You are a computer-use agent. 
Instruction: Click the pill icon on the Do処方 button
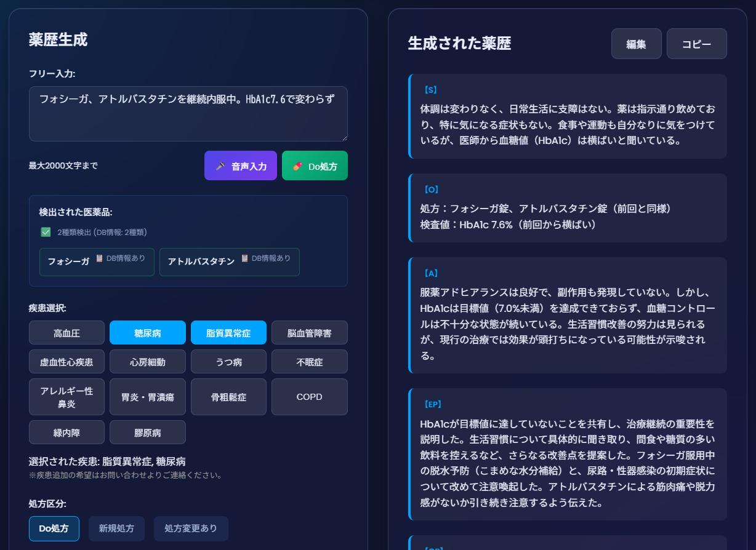[x=296, y=165]
